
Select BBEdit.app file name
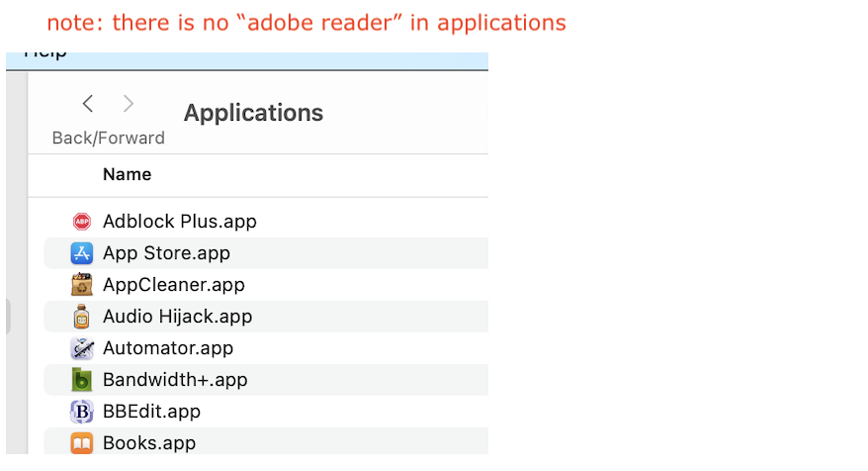pos(151,412)
